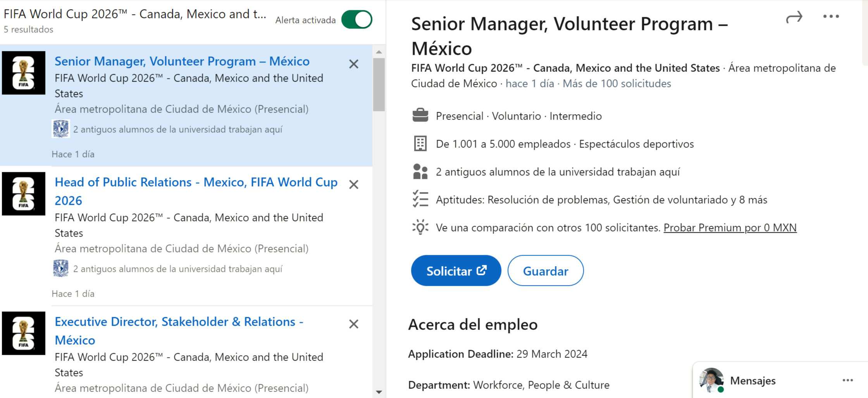The height and width of the screenshot is (398, 868).
Task: Click 'Presencial · Voluntario · Intermedio' text
Action: [x=519, y=116]
